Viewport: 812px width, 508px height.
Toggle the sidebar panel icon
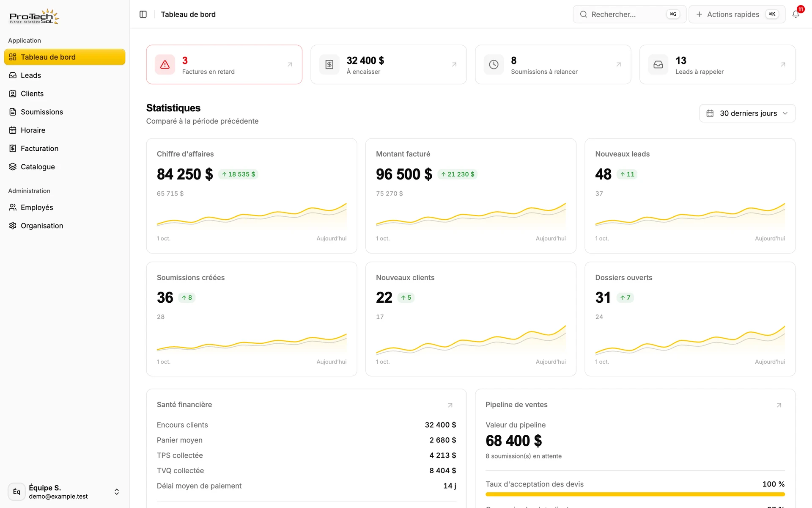point(143,14)
